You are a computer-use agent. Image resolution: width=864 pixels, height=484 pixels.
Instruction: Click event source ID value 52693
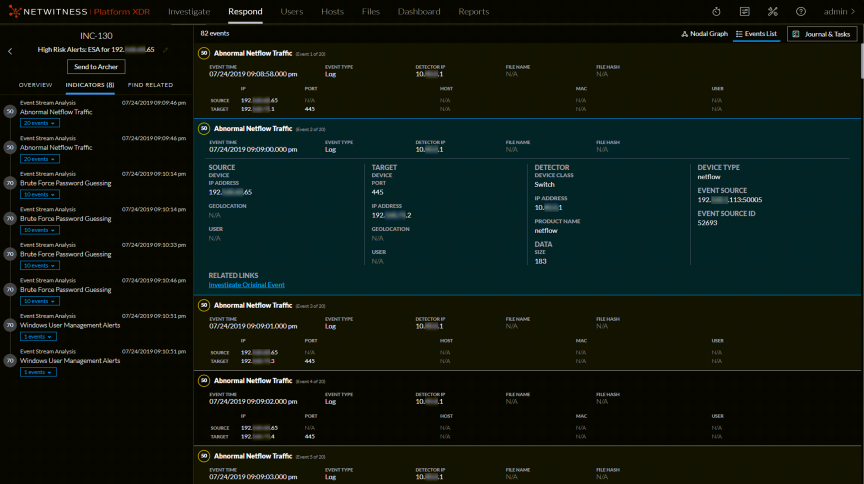[x=708, y=223]
